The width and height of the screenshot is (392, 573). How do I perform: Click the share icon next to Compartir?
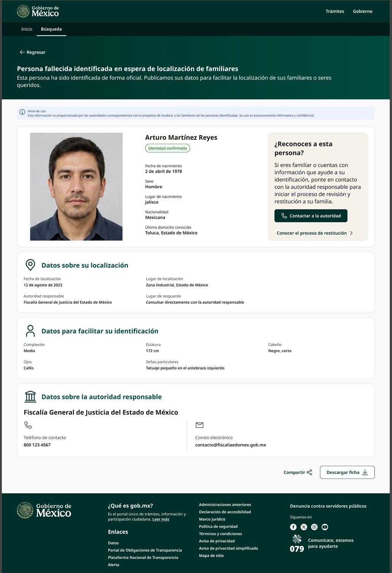coord(309,472)
